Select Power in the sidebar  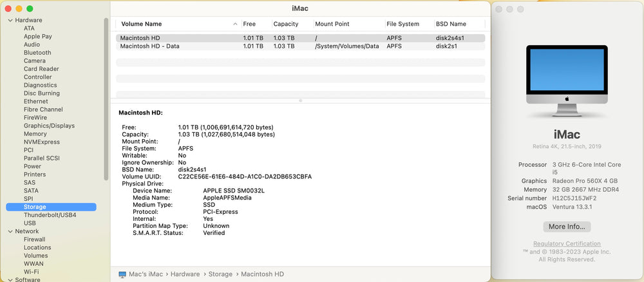(32, 166)
